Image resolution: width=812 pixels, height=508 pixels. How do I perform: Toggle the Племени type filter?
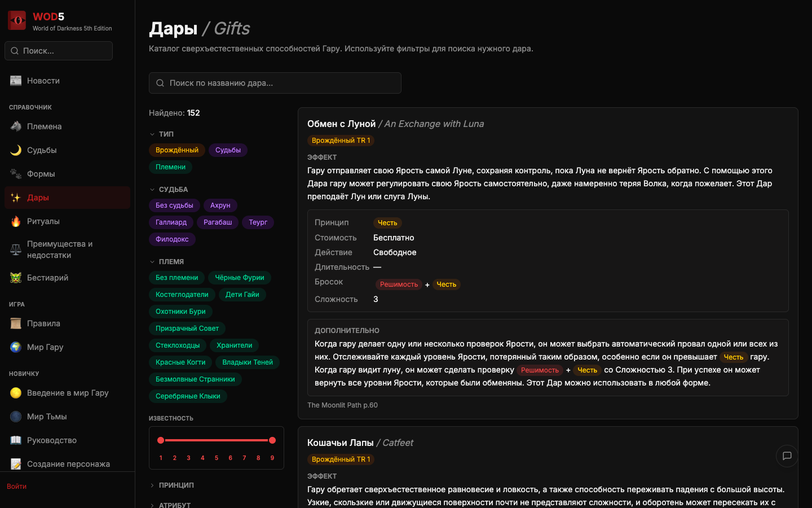pyautogui.click(x=170, y=167)
